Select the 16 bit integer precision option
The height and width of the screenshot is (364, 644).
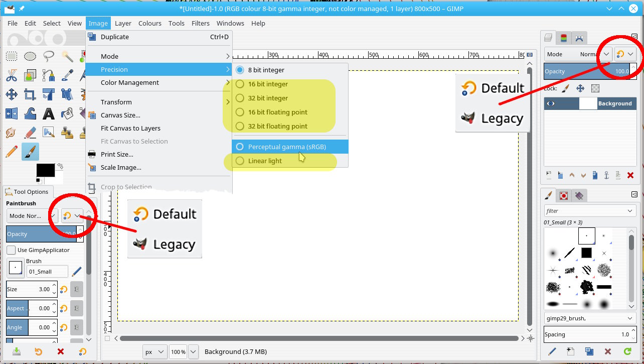[x=268, y=84]
